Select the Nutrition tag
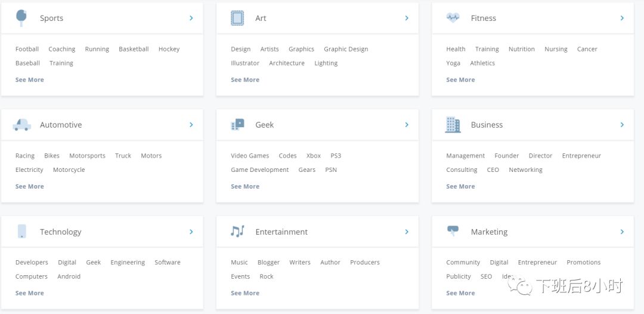 click(522, 49)
